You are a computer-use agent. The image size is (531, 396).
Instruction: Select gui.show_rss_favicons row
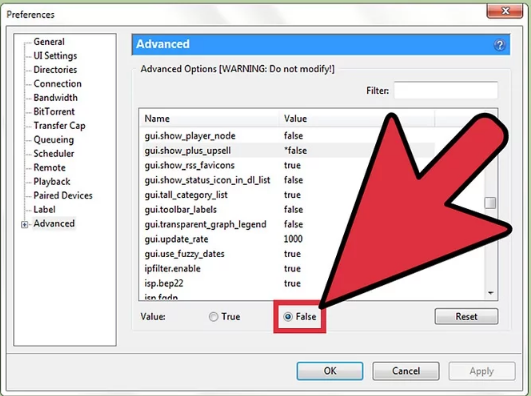coord(286,165)
